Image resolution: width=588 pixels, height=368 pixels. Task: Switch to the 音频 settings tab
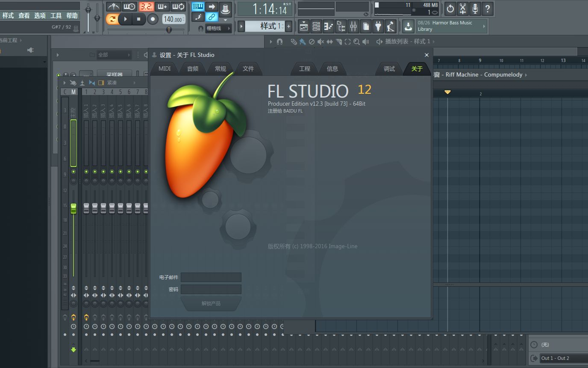coord(193,68)
